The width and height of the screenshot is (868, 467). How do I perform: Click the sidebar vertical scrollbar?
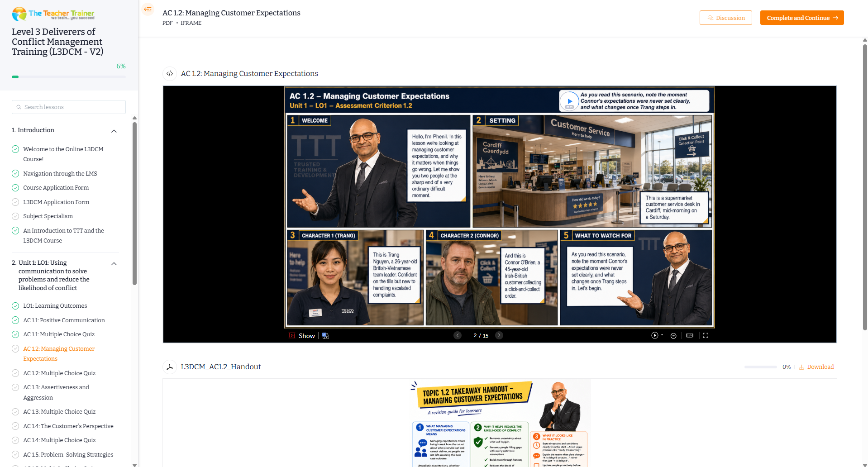point(134,203)
